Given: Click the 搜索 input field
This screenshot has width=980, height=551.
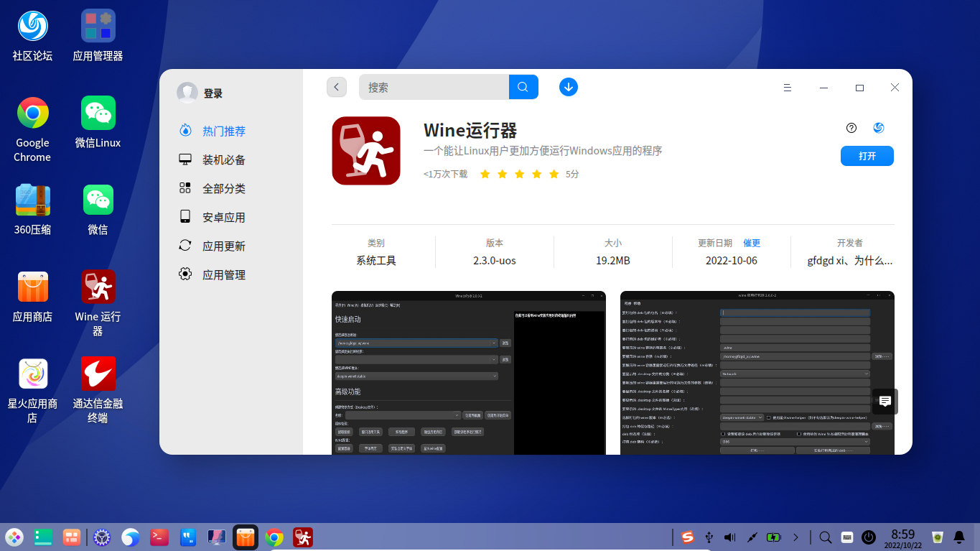Looking at the screenshot, I should coord(434,87).
